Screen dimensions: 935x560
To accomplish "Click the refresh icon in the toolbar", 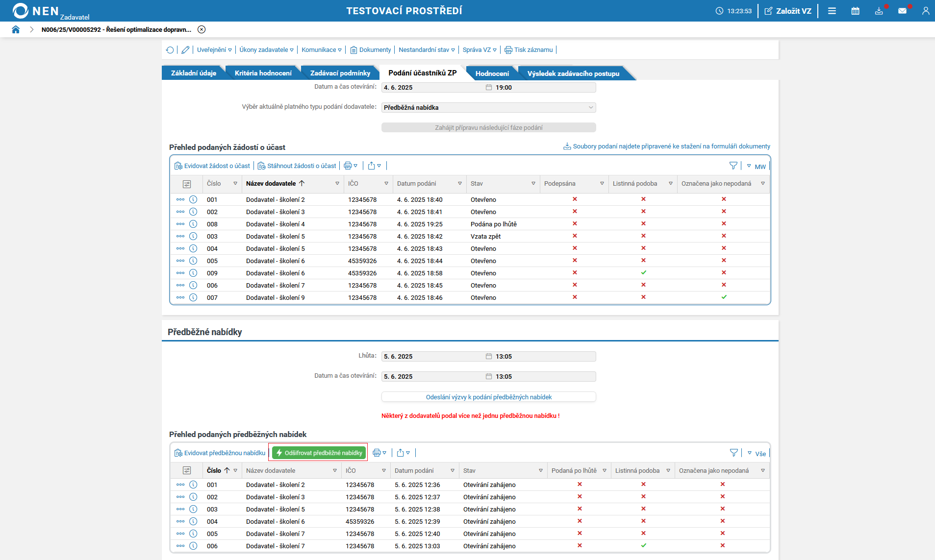I will click(170, 50).
